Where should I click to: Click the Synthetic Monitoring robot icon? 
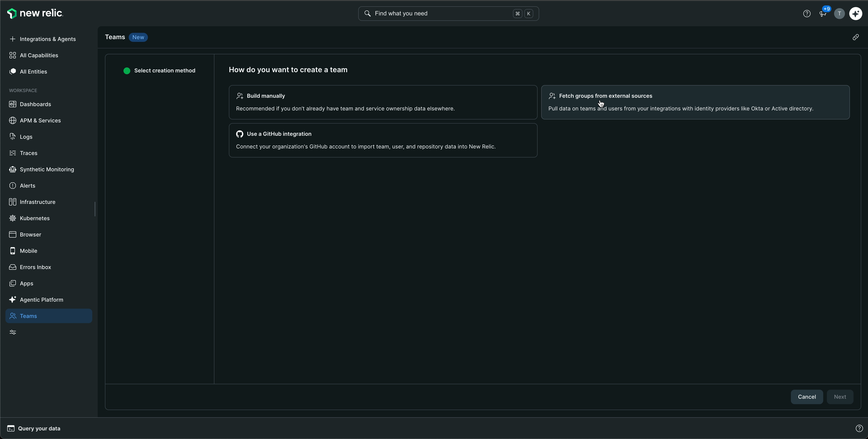[x=13, y=169]
